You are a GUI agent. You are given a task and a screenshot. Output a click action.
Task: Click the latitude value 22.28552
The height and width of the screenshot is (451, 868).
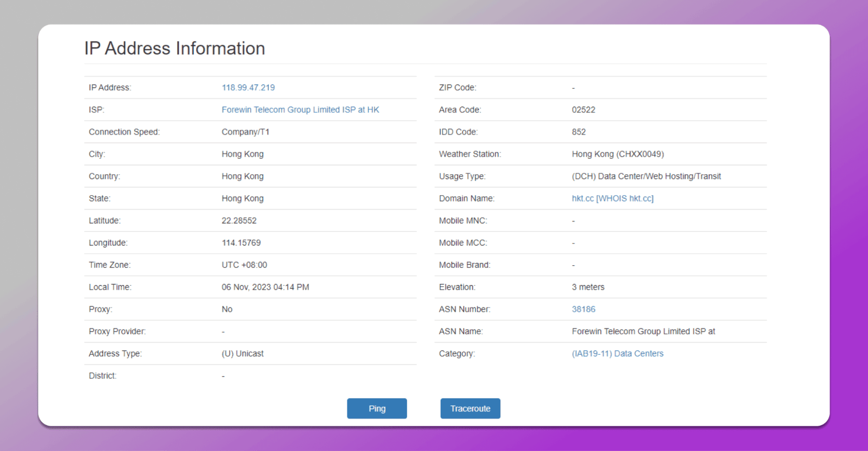tap(239, 221)
